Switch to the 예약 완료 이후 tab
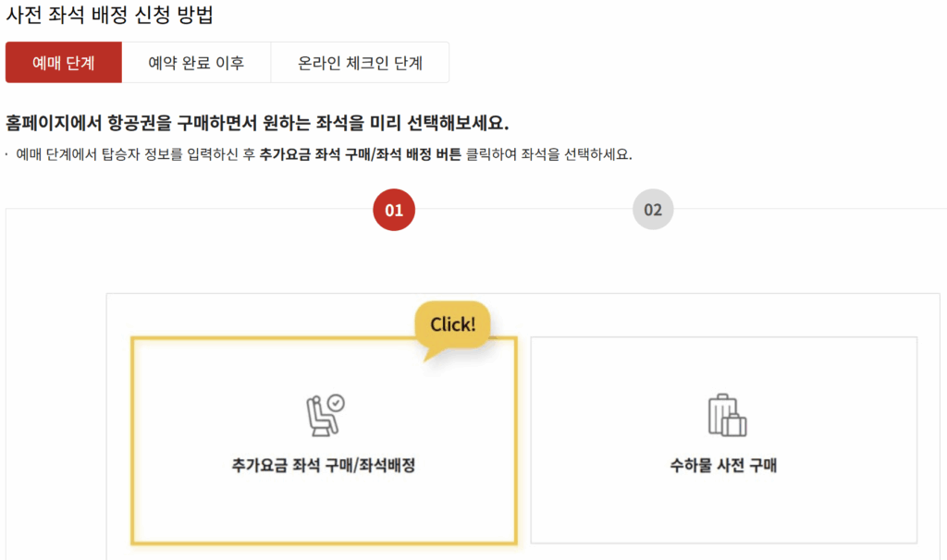 point(196,62)
